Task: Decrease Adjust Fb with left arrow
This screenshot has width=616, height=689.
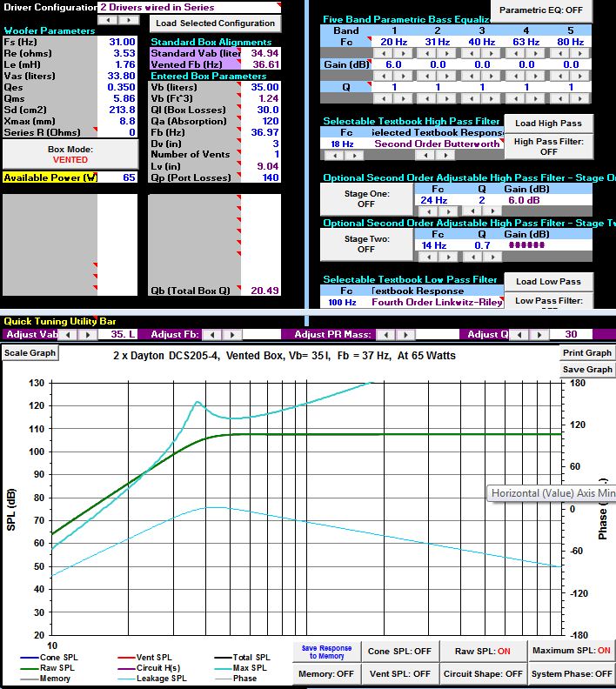Action: point(212,334)
